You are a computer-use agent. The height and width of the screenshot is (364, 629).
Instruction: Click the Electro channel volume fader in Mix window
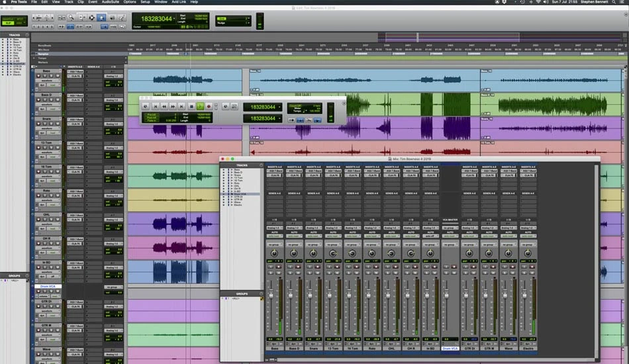524,295
